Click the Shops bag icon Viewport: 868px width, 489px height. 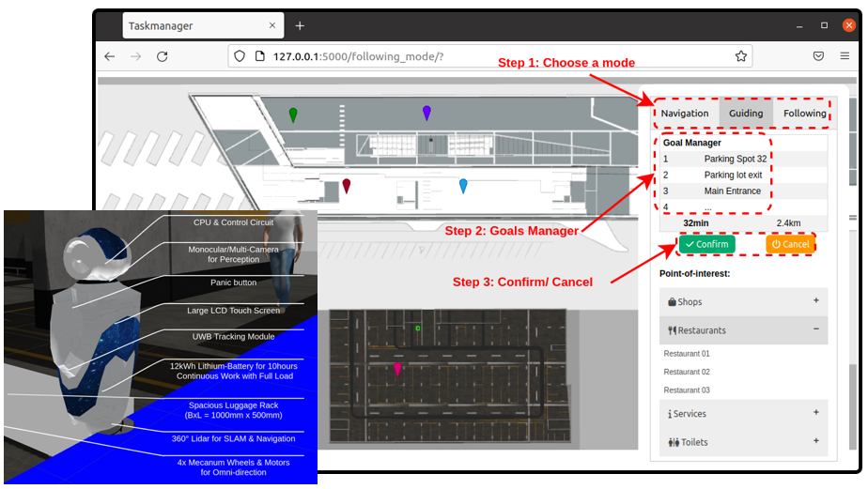pos(672,302)
